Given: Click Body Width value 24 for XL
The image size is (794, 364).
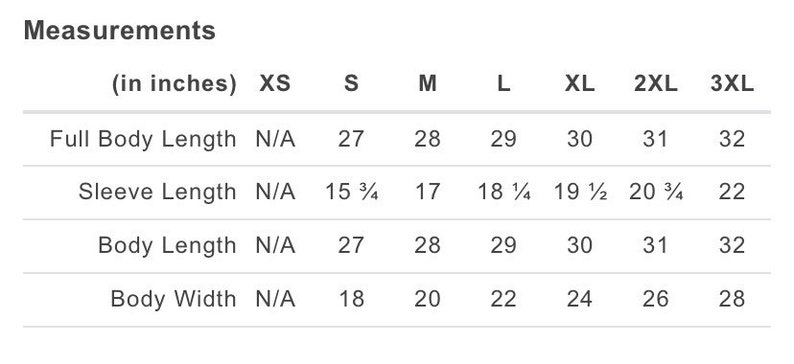Looking at the screenshot, I should [x=580, y=299].
